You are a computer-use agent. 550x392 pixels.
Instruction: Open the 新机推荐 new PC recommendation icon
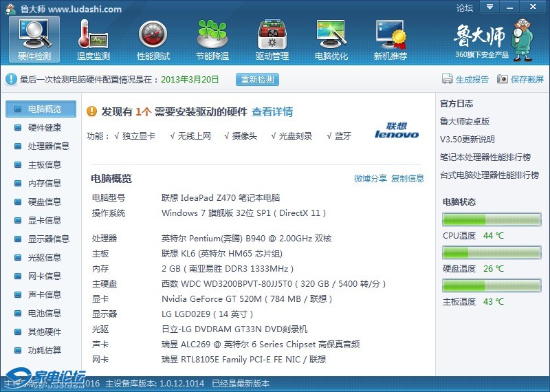[390, 34]
